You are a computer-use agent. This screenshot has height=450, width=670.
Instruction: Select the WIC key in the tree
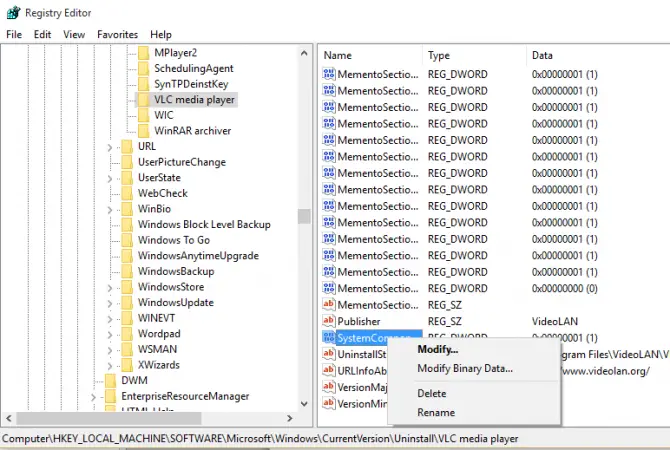click(x=164, y=115)
